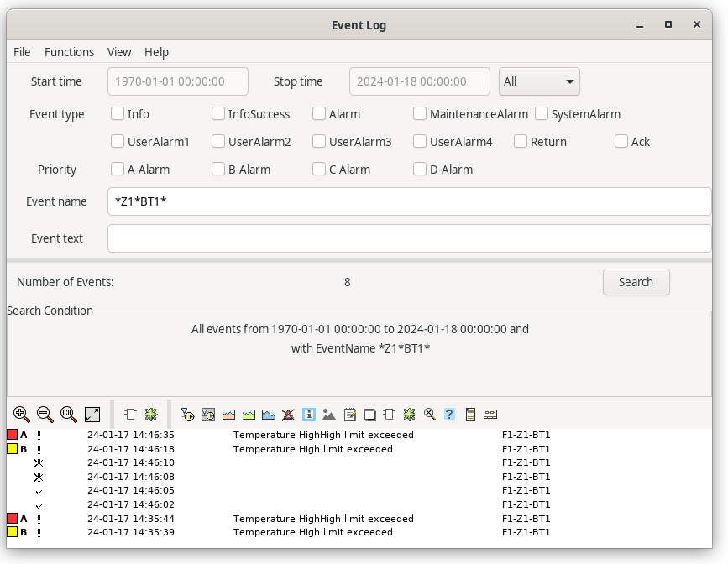Screen dimensions: 728x564
Task: Click the zoom out magnifier icon
Action: point(45,414)
